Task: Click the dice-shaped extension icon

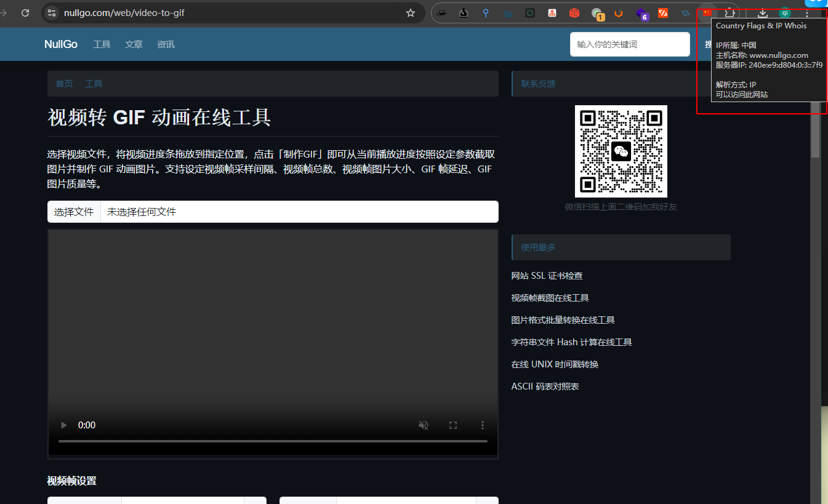Action: (x=574, y=12)
